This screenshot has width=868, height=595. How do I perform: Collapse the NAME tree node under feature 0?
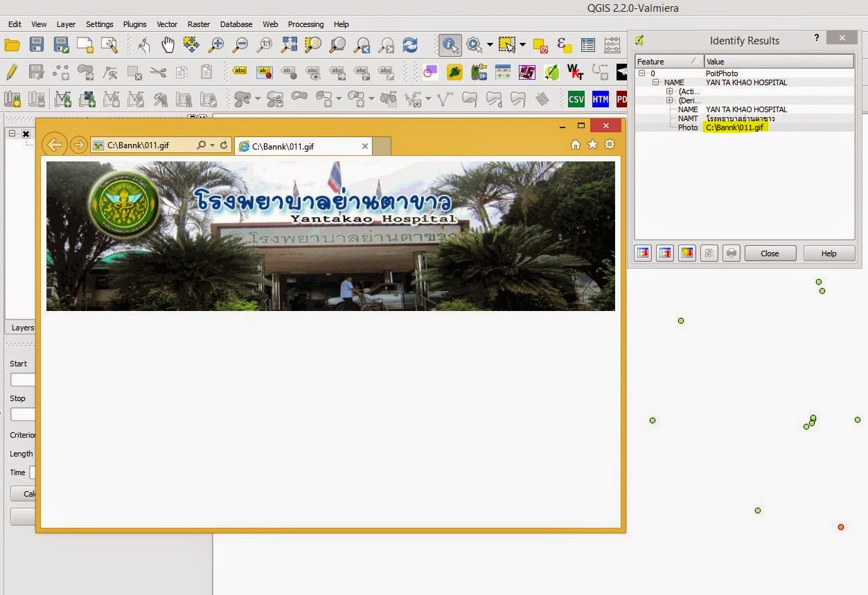[655, 82]
